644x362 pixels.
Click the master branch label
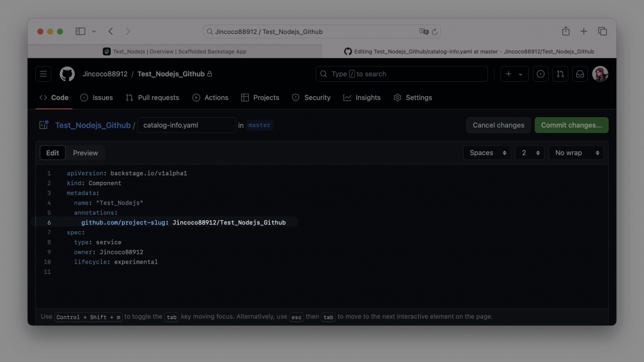click(260, 125)
